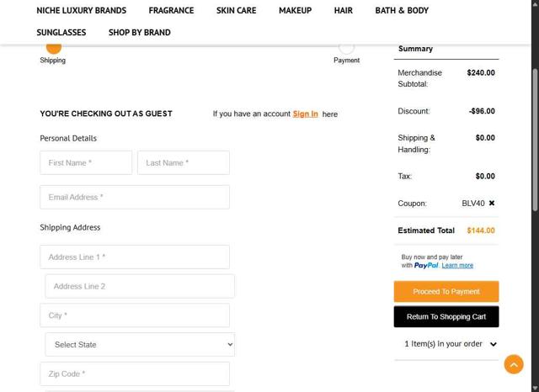539x392 pixels.
Task: Click the page vertical scrollbar thumb
Action: [535, 140]
